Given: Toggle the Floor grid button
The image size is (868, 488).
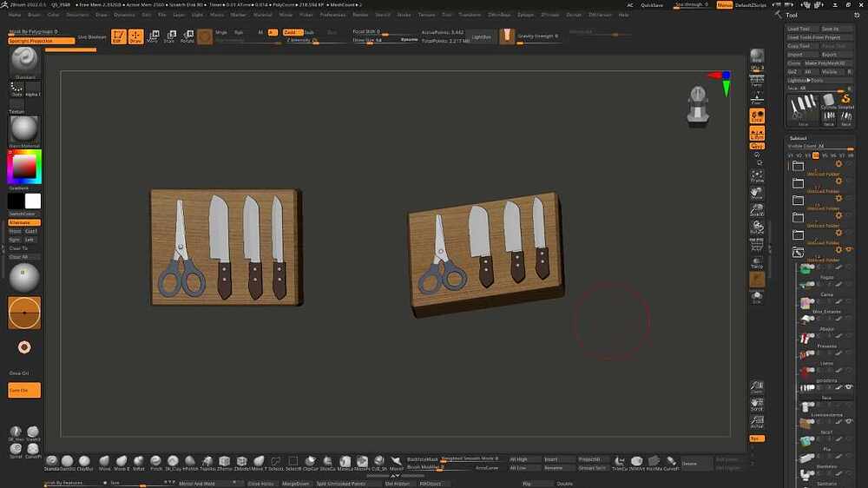Looking at the screenshot, I should point(757,99).
